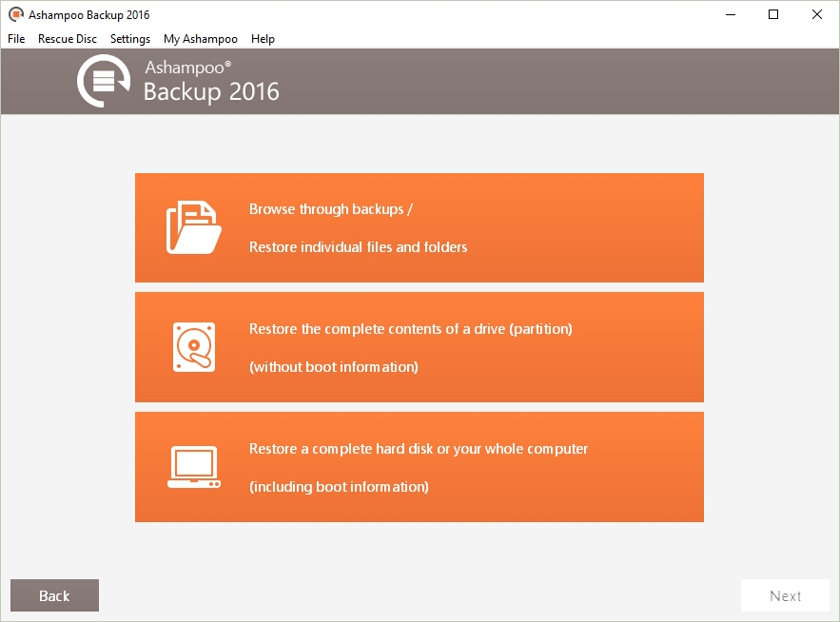Click the hard drive partition restore icon
This screenshot has height=622, width=840.
[194, 347]
